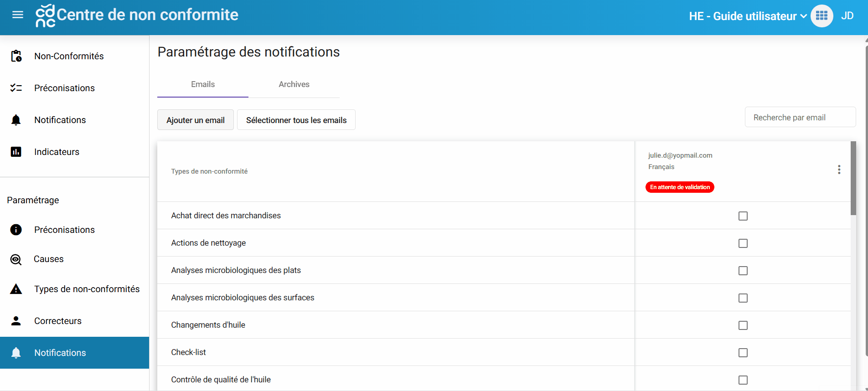Enable Changements d'huile notification checkbox

point(743,325)
